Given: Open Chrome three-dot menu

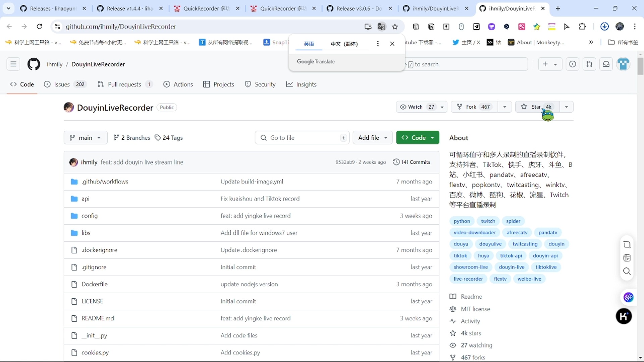Looking at the screenshot, I should [x=635, y=26].
